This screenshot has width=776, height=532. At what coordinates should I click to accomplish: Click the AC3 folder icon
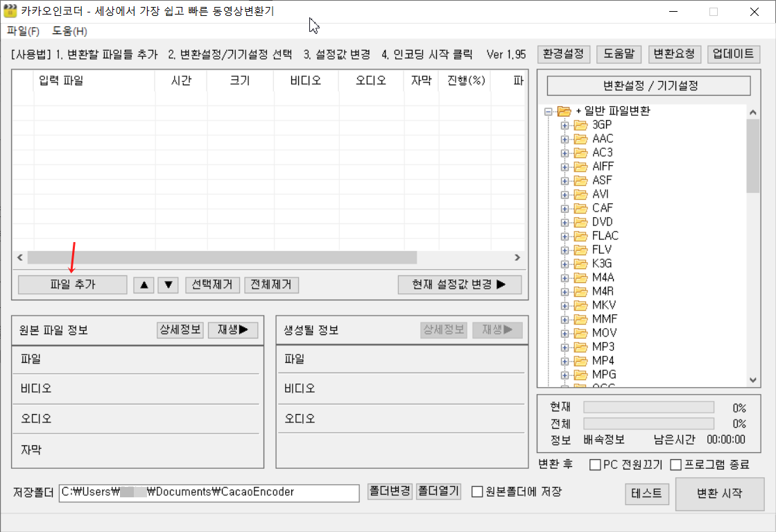click(580, 153)
